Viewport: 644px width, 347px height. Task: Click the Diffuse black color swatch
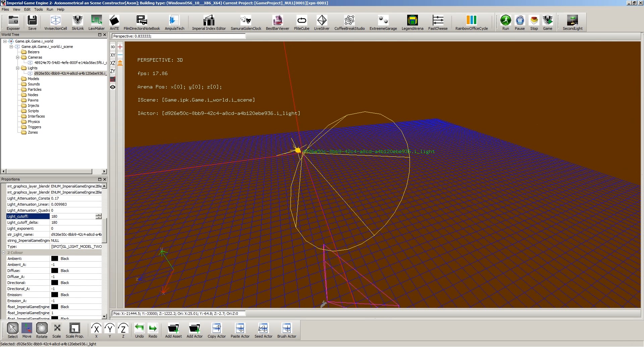54,271
